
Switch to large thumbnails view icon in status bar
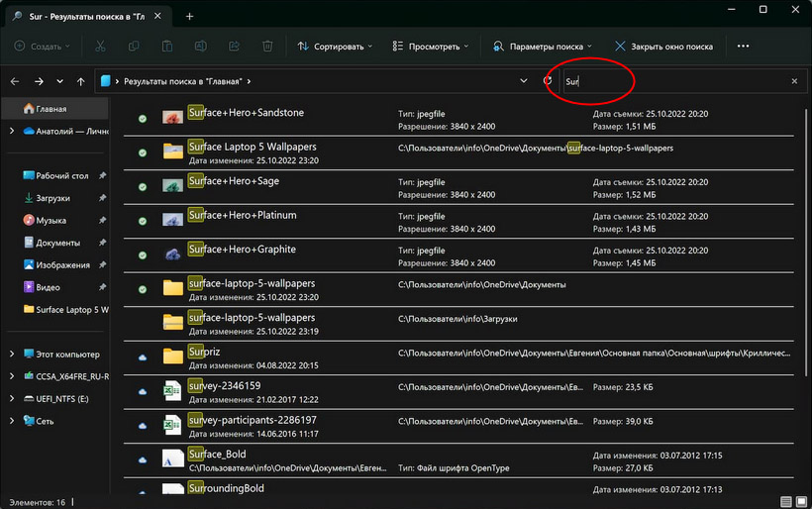point(801,501)
